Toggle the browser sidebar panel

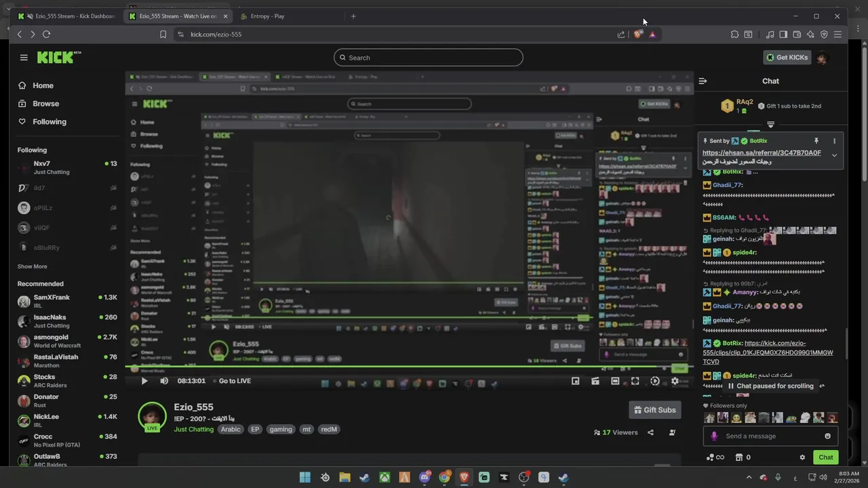(x=783, y=34)
